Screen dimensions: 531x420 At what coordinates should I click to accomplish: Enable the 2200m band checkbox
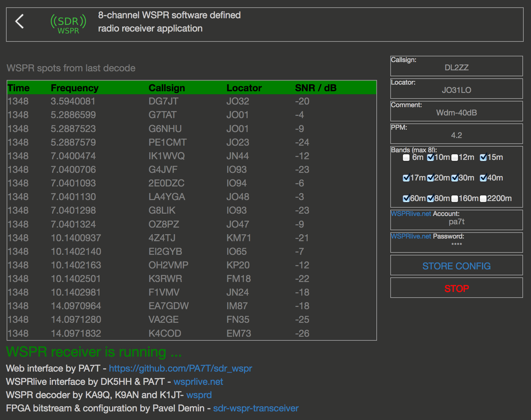pos(483,199)
